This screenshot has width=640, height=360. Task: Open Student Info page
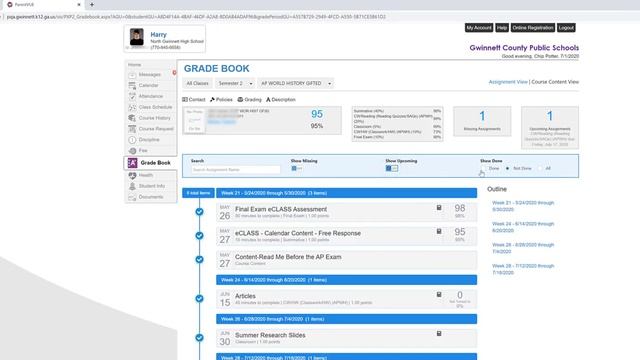tap(152, 186)
